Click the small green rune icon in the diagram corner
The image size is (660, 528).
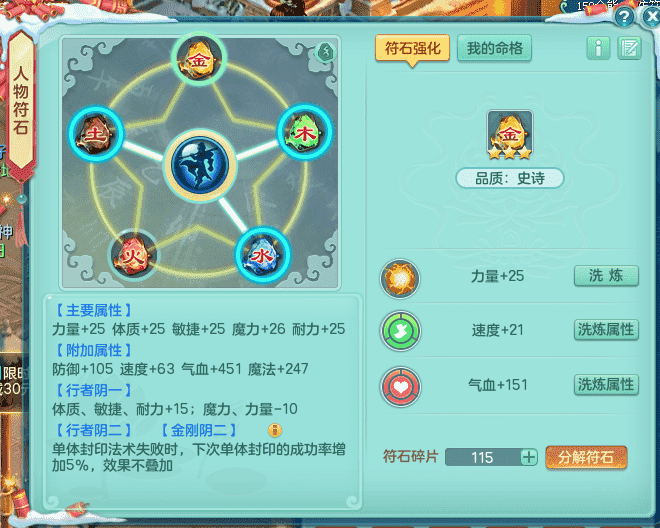pos(325,53)
